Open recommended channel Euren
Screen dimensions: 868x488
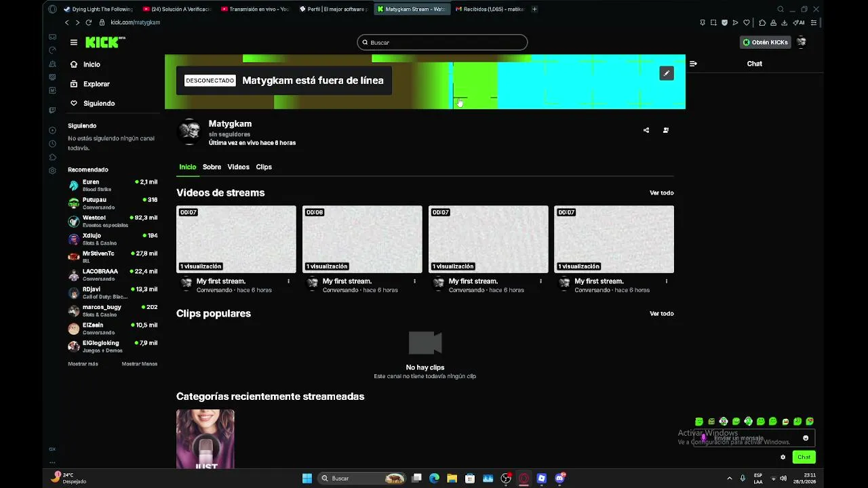pos(113,185)
